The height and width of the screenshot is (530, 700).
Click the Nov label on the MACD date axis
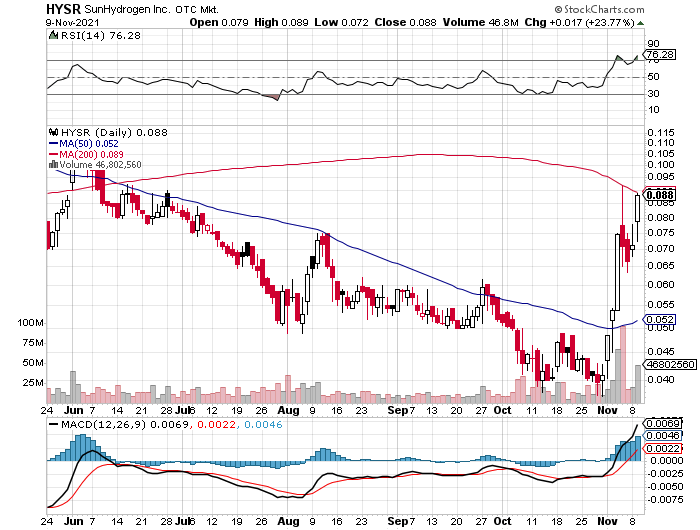point(608,521)
